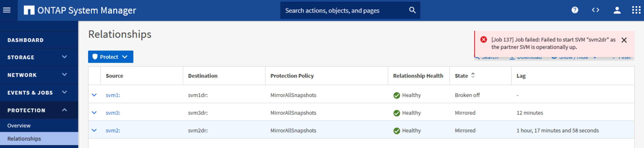Open the applications grid icon

coord(636,10)
